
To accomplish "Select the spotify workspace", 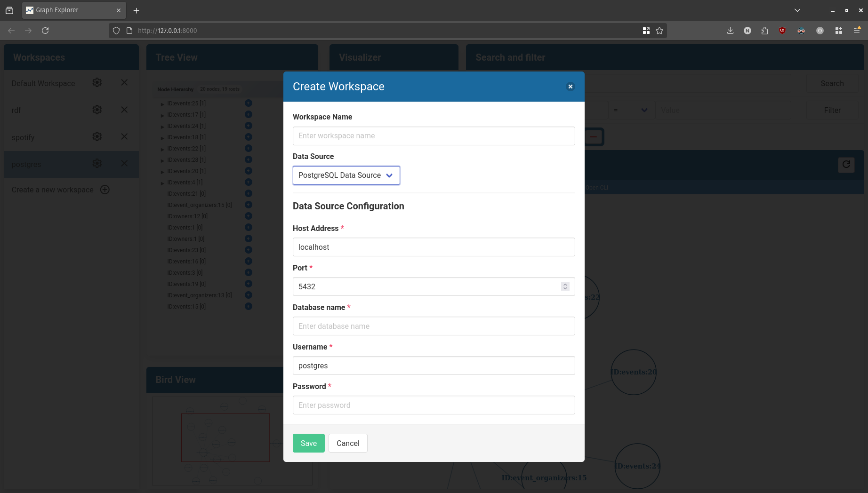I will pos(23,137).
